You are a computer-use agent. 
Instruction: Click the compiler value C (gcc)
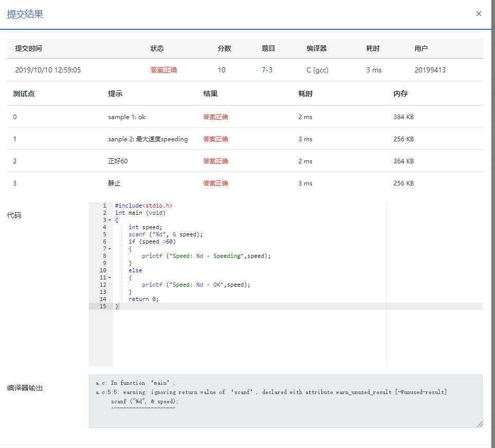317,70
